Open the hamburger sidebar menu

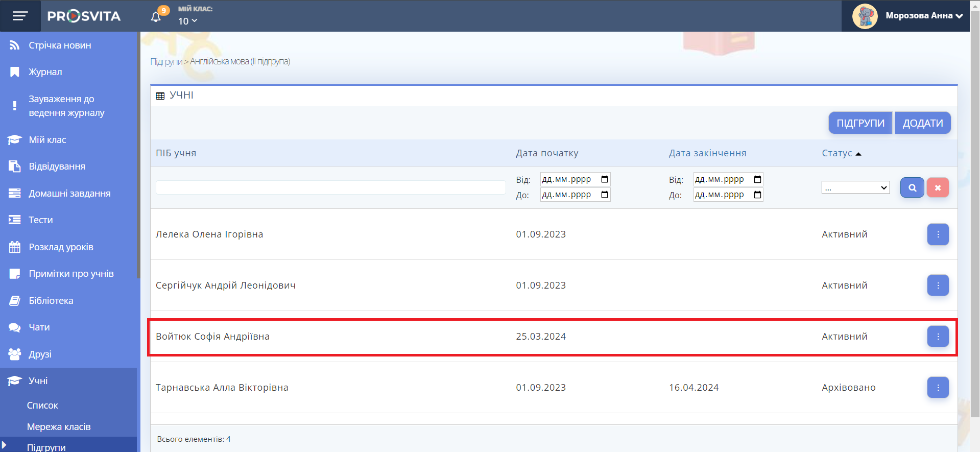[x=20, y=16]
